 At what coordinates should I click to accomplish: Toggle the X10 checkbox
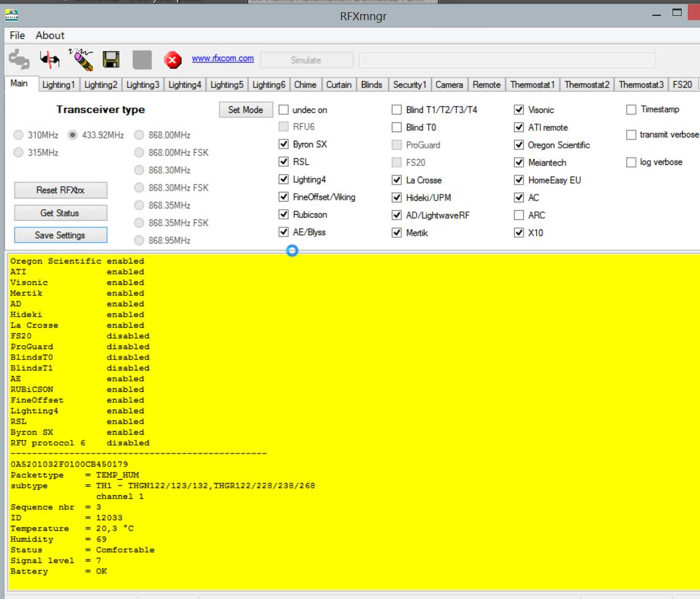[x=519, y=233]
